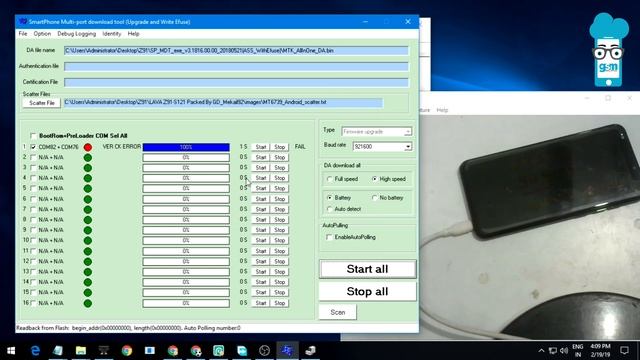Click the Certification File field

click(x=236, y=82)
